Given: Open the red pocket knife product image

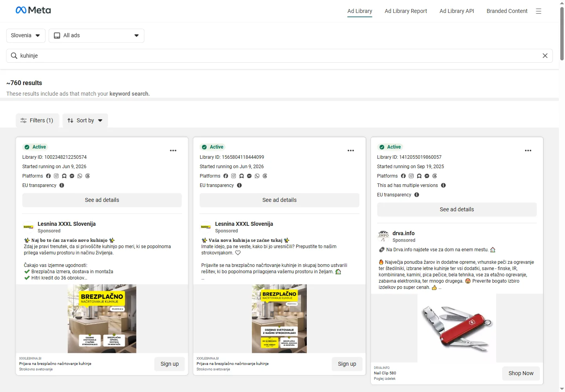Looking at the screenshot, I should [x=457, y=328].
